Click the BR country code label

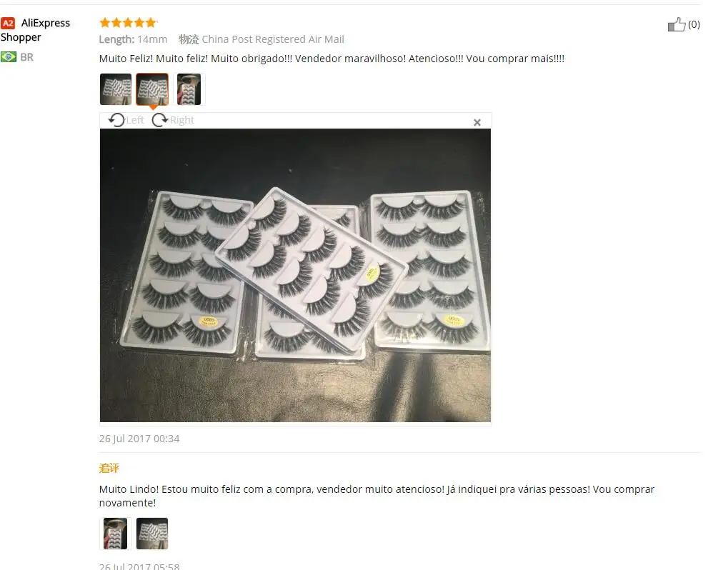27,57
